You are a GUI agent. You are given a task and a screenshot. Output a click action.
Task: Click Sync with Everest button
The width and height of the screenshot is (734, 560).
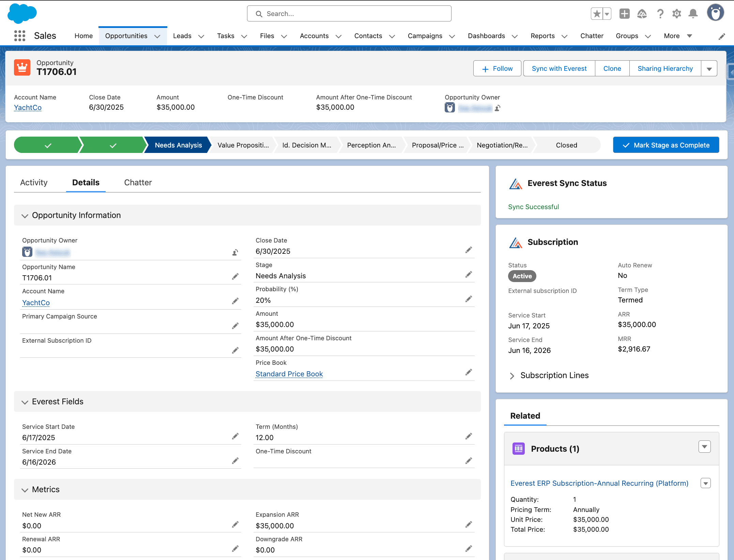559,68
